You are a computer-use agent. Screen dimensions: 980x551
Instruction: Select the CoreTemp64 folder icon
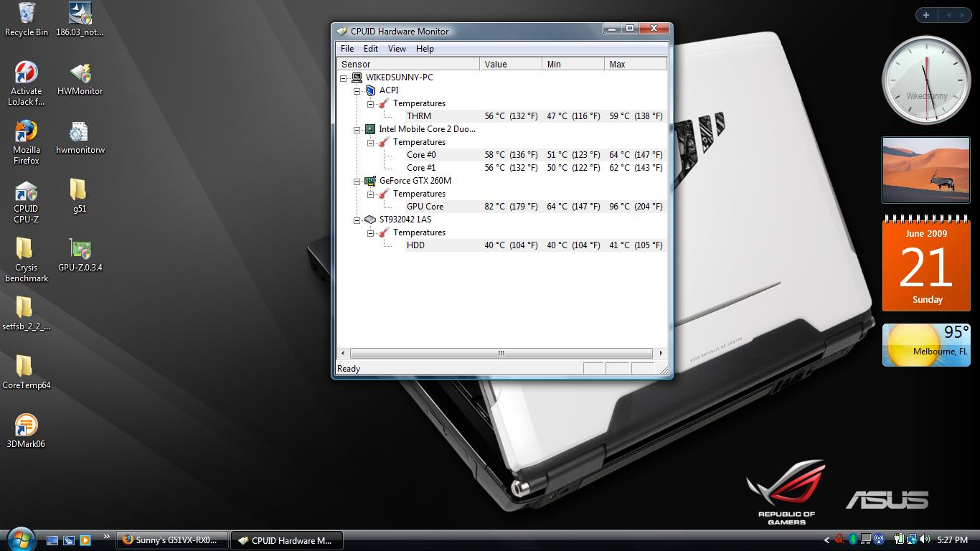click(x=27, y=373)
